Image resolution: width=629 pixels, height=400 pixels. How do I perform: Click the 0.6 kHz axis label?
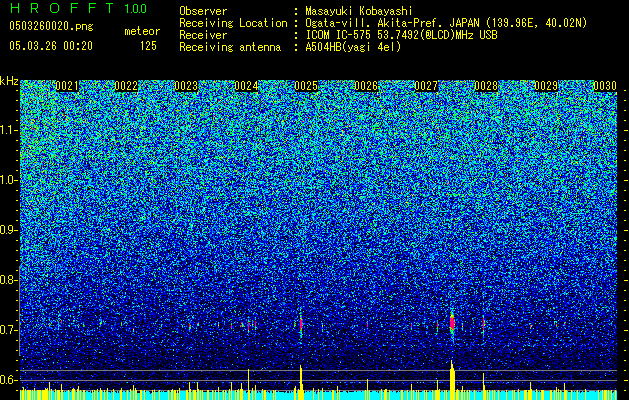(8, 380)
